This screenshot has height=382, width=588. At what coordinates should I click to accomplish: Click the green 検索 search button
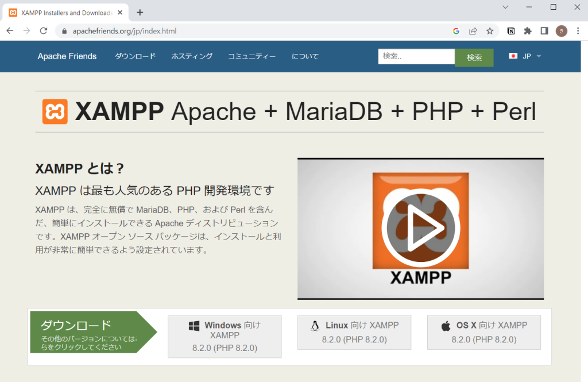click(x=474, y=57)
